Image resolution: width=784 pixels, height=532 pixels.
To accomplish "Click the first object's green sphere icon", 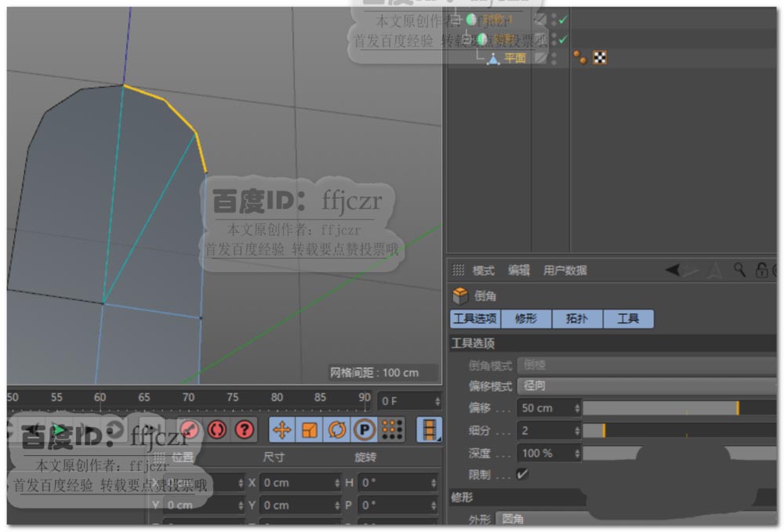I will (471, 20).
